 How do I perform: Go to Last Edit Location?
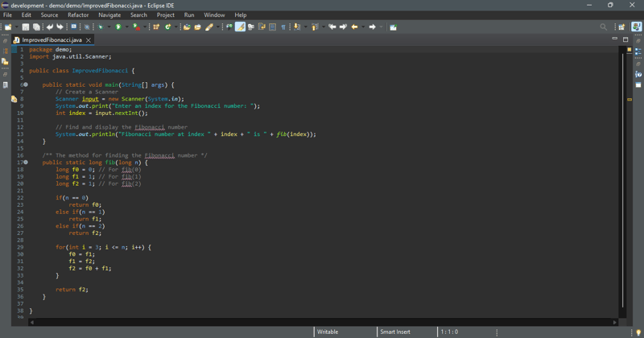(x=332, y=27)
